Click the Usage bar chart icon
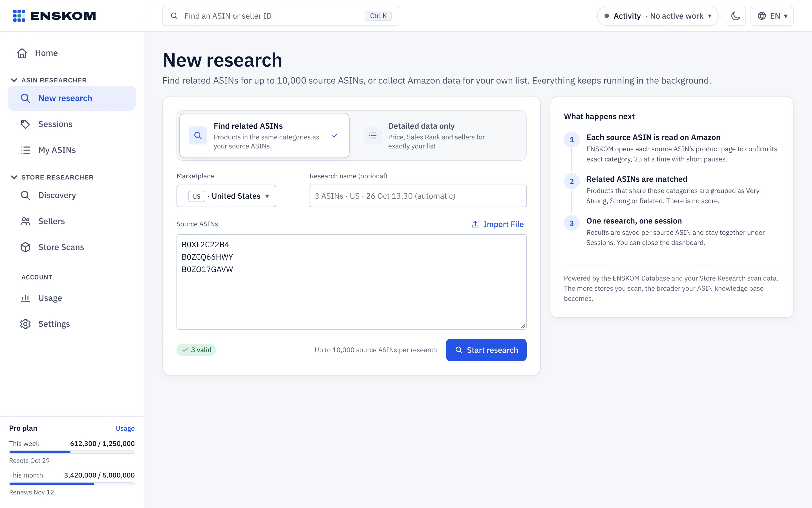 [25, 298]
